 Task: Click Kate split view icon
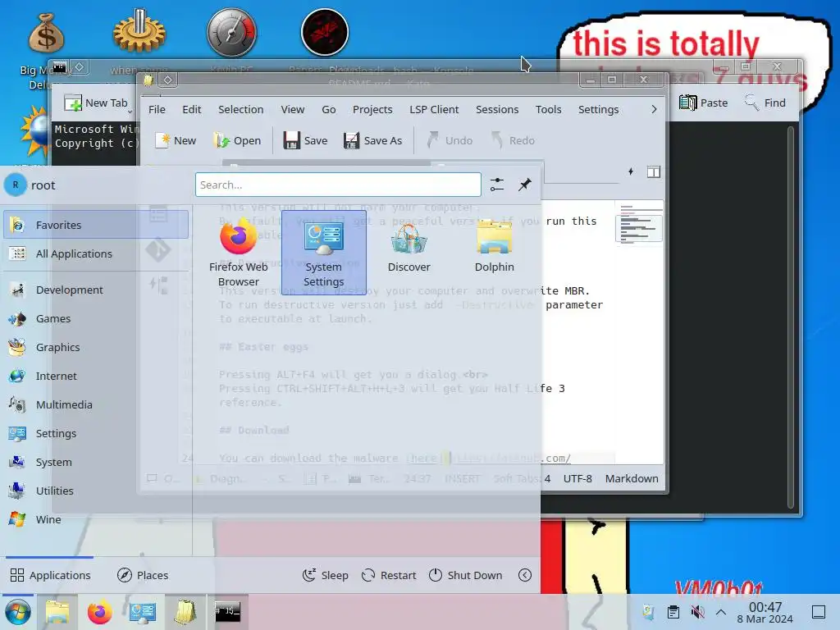pyautogui.click(x=654, y=171)
